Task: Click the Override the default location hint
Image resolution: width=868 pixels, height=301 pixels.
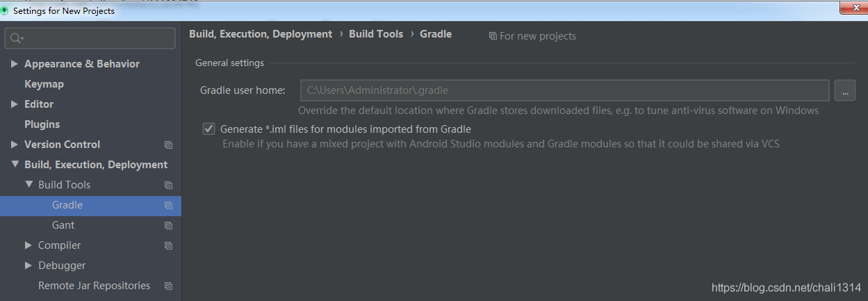Action: tap(558, 111)
